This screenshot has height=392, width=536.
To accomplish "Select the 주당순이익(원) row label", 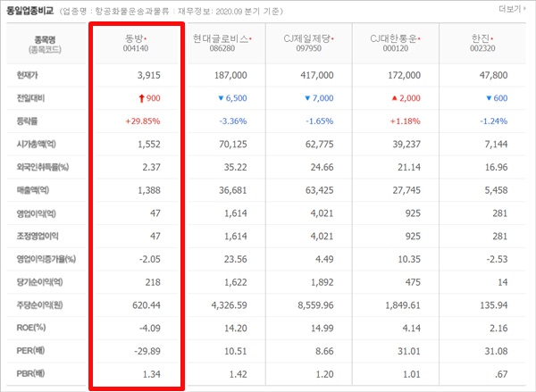I will click(39, 305).
